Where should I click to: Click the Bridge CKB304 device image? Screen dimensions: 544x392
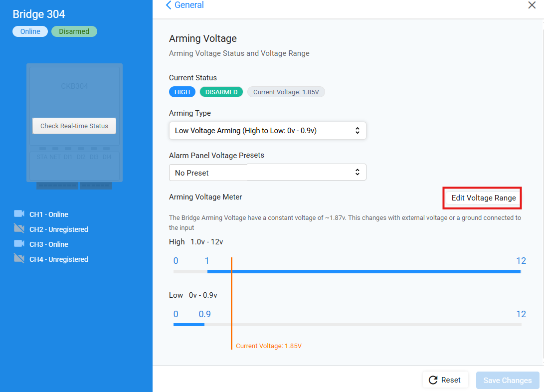coord(74,95)
